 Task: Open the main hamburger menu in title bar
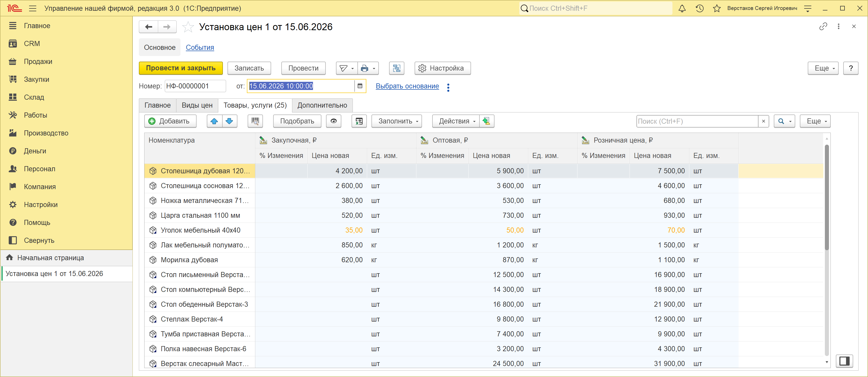33,8
